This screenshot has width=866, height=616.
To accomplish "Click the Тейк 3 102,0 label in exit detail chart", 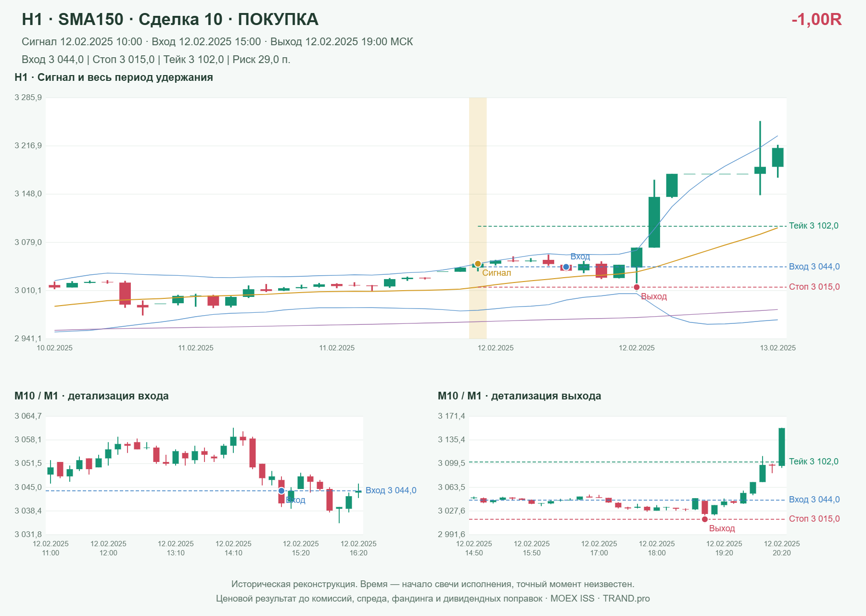I will 814,462.
